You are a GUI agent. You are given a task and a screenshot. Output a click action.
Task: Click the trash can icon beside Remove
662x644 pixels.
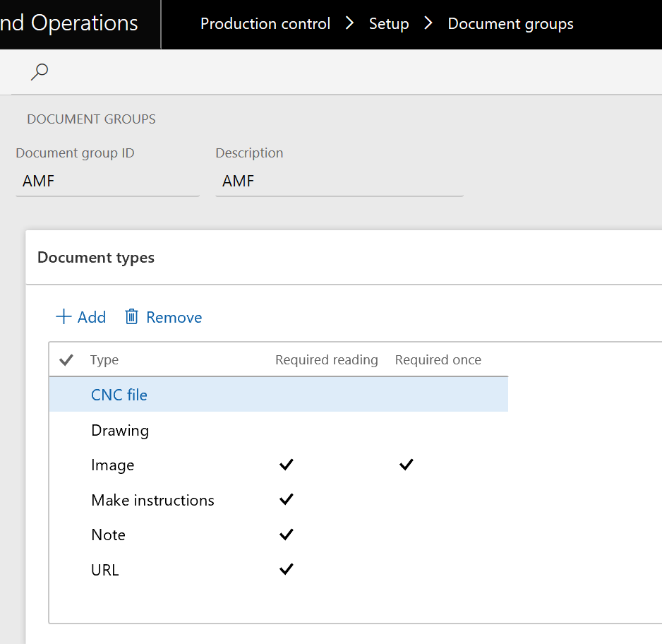(x=131, y=316)
